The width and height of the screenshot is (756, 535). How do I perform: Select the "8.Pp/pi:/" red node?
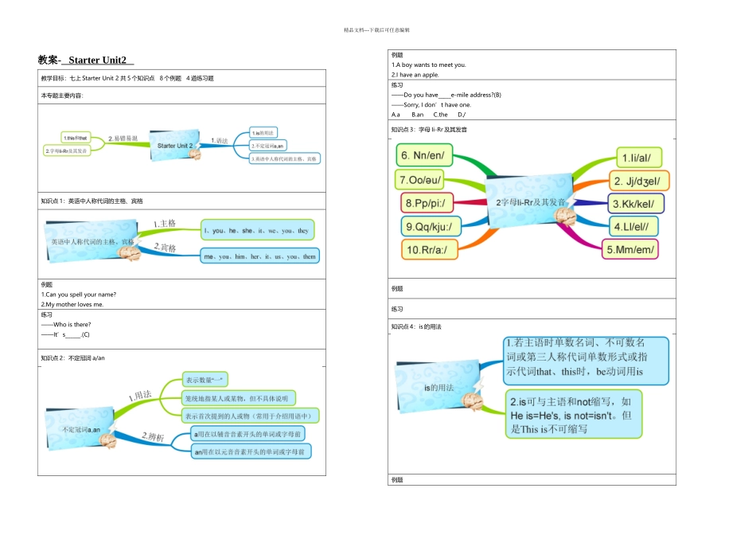point(427,202)
